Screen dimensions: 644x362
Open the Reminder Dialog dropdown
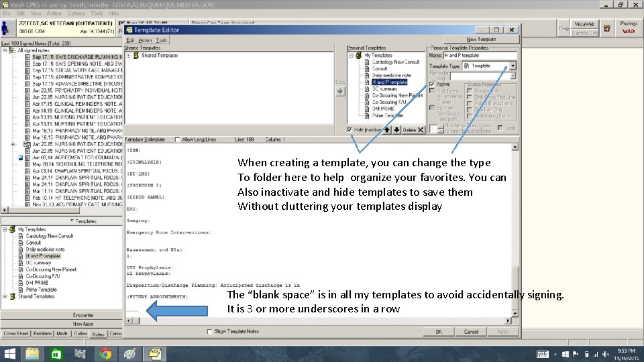(x=513, y=76)
